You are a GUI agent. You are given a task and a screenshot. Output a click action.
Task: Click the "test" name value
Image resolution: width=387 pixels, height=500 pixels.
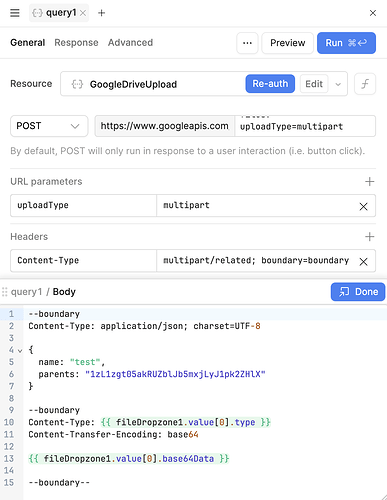tap(86, 362)
